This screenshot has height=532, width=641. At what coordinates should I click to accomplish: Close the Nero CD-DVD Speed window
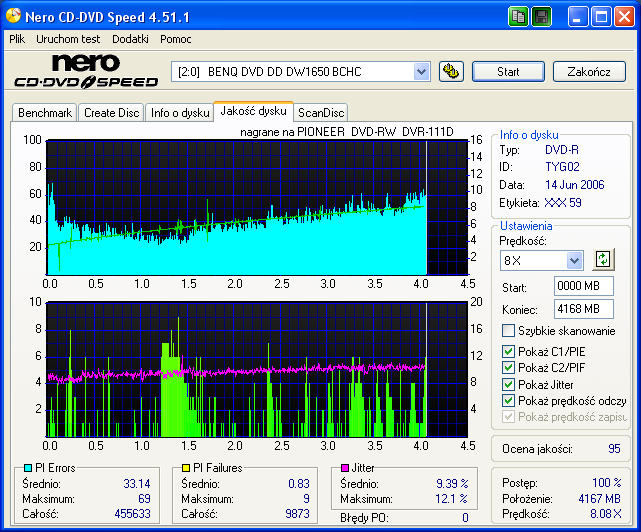coord(625,17)
